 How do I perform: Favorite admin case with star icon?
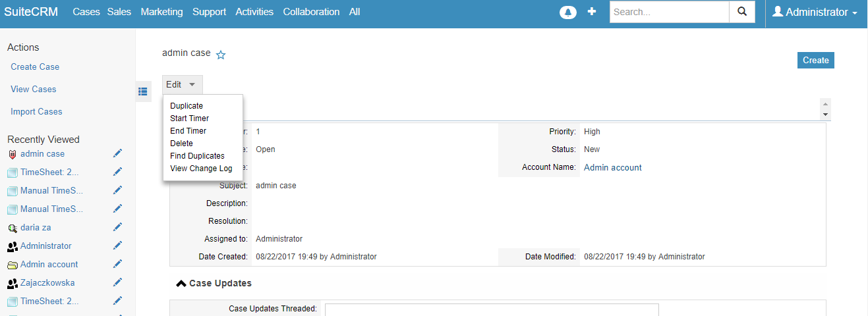(x=221, y=55)
